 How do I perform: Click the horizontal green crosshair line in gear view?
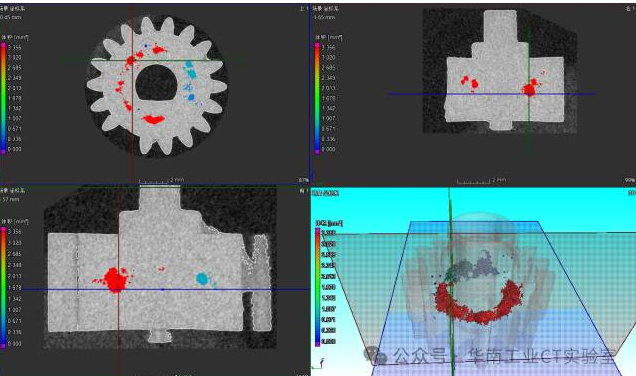pos(156,60)
